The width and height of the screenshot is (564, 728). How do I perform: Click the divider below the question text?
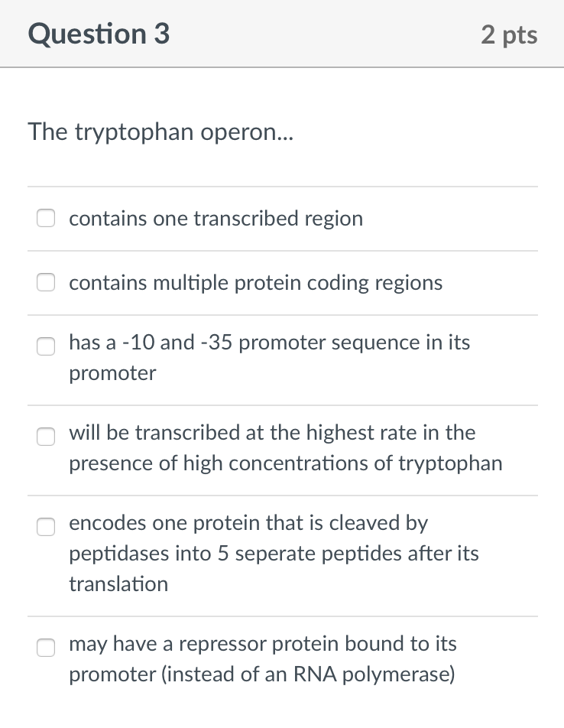[282, 186]
